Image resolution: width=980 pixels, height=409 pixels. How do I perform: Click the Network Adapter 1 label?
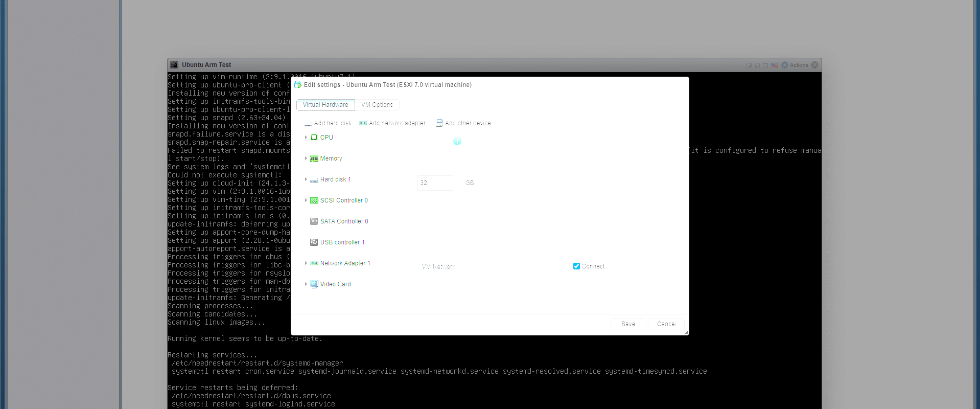[345, 263]
